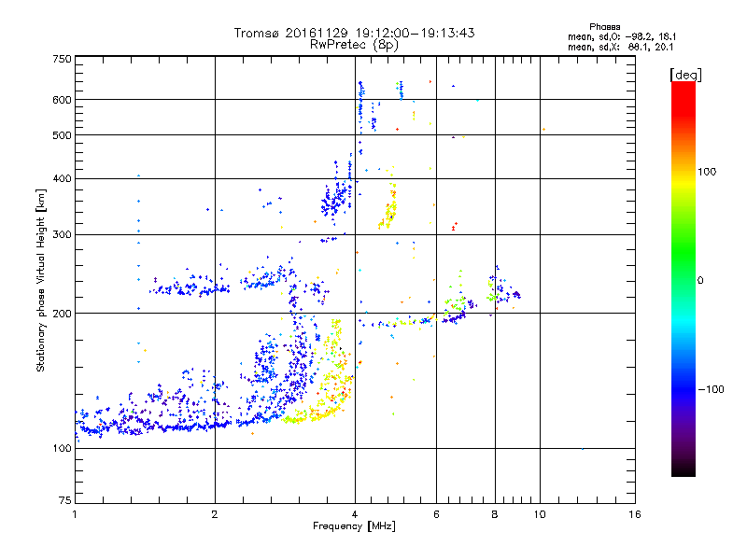The height and width of the screenshot is (560, 747).
Task: Click the 'RwPretec (8p)' subtitle
Action: click(354, 45)
